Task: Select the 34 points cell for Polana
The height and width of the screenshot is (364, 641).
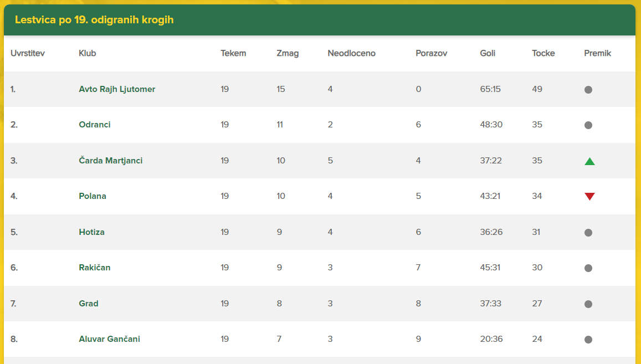Action: [537, 196]
